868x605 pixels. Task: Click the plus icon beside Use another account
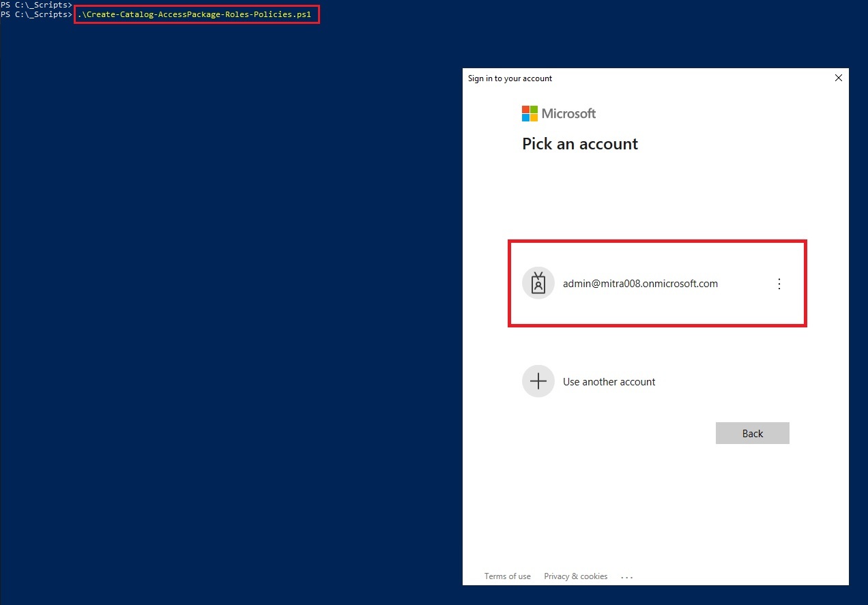coord(538,381)
